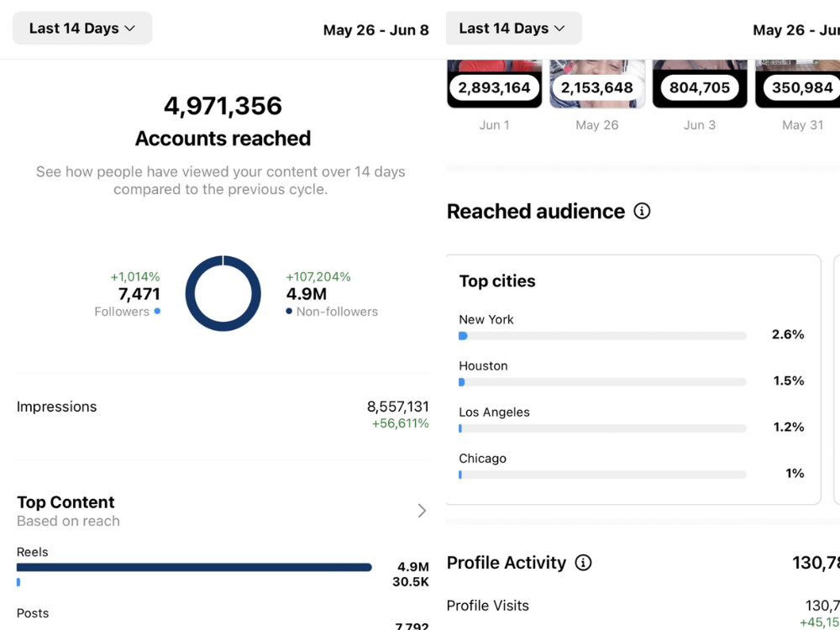The height and width of the screenshot is (630, 840).
Task: Click the 4.9M non-followers count
Action: tap(307, 294)
